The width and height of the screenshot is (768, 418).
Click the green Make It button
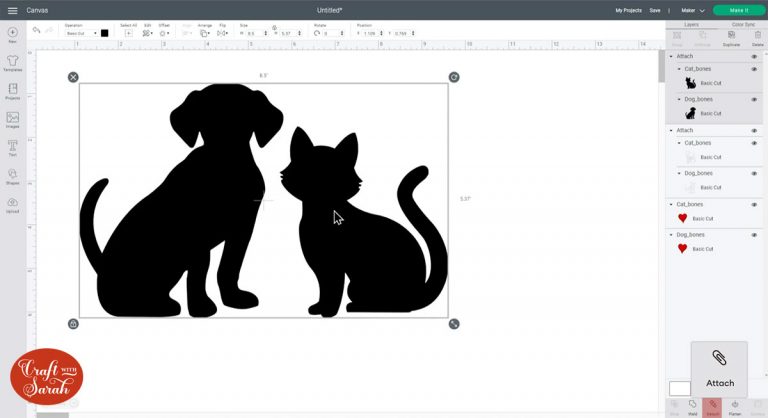click(x=737, y=10)
